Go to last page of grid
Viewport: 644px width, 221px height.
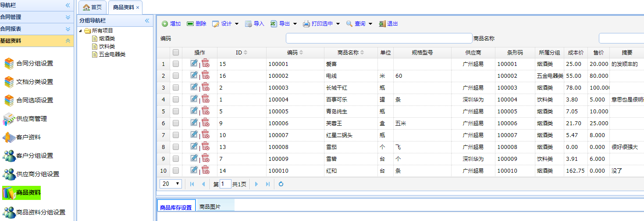point(267,184)
